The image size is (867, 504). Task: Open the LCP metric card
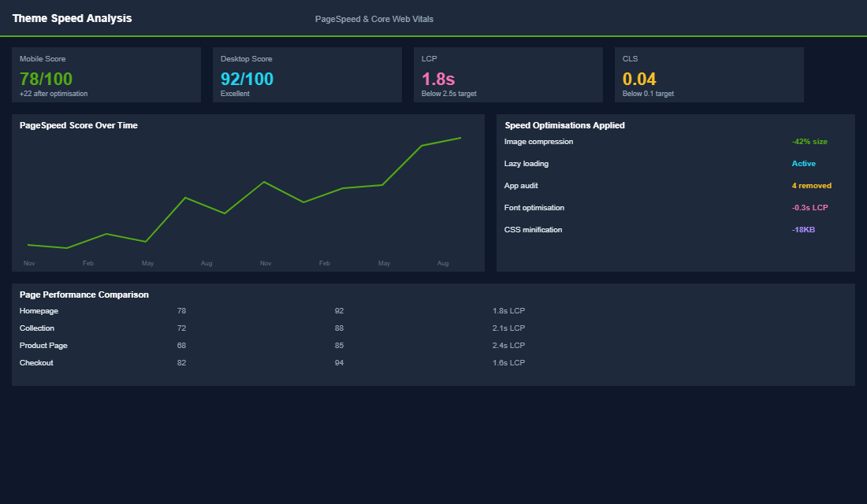pyautogui.click(x=508, y=75)
